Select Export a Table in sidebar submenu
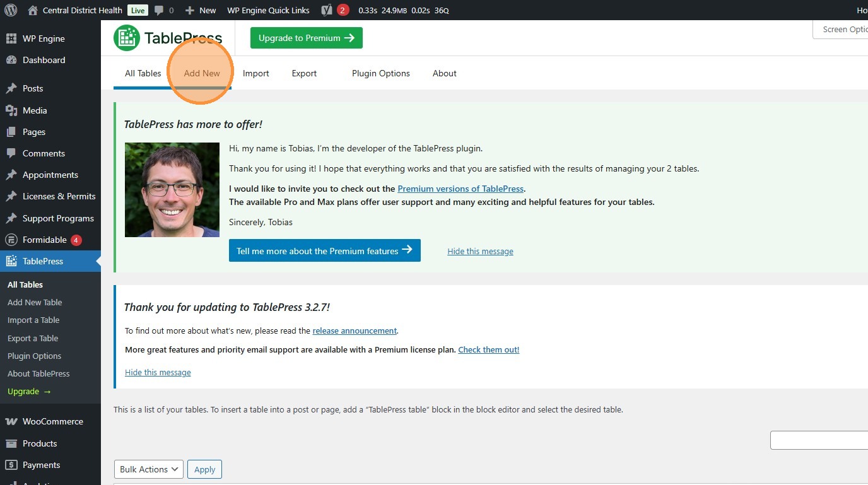 [x=33, y=338]
